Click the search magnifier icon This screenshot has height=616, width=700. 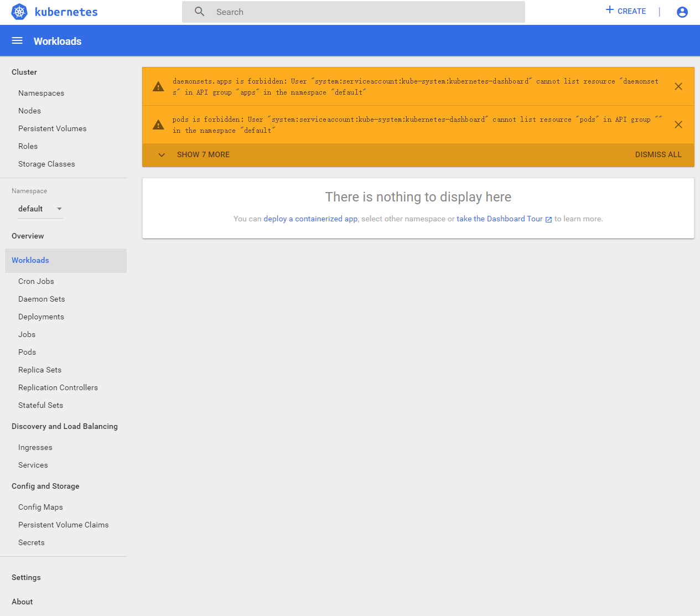pyautogui.click(x=200, y=12)
